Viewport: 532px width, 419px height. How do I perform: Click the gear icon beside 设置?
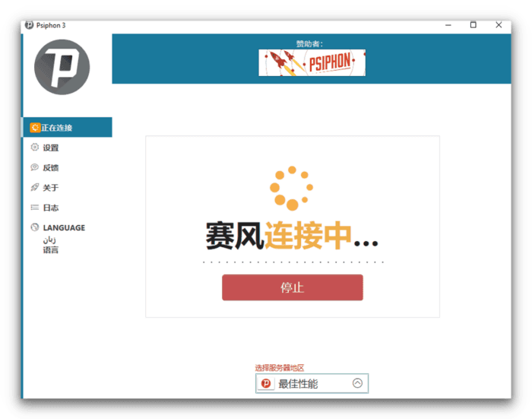[x=34, y=148]
